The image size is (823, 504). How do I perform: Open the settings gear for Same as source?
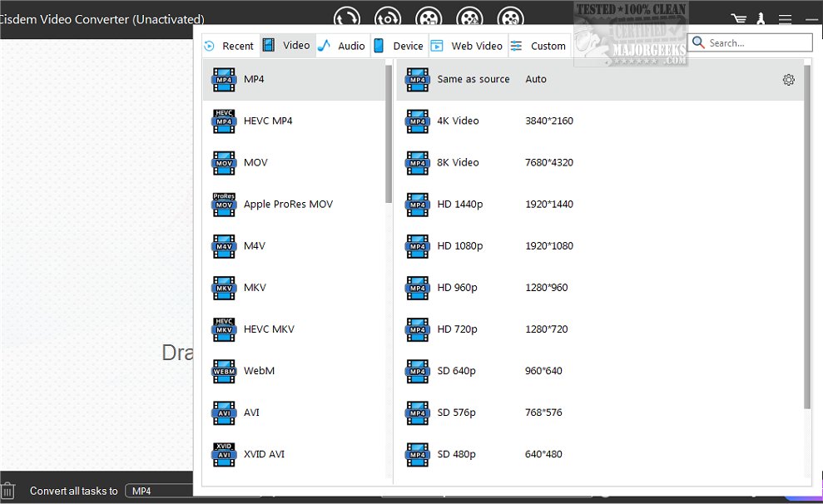coord(788,80)
